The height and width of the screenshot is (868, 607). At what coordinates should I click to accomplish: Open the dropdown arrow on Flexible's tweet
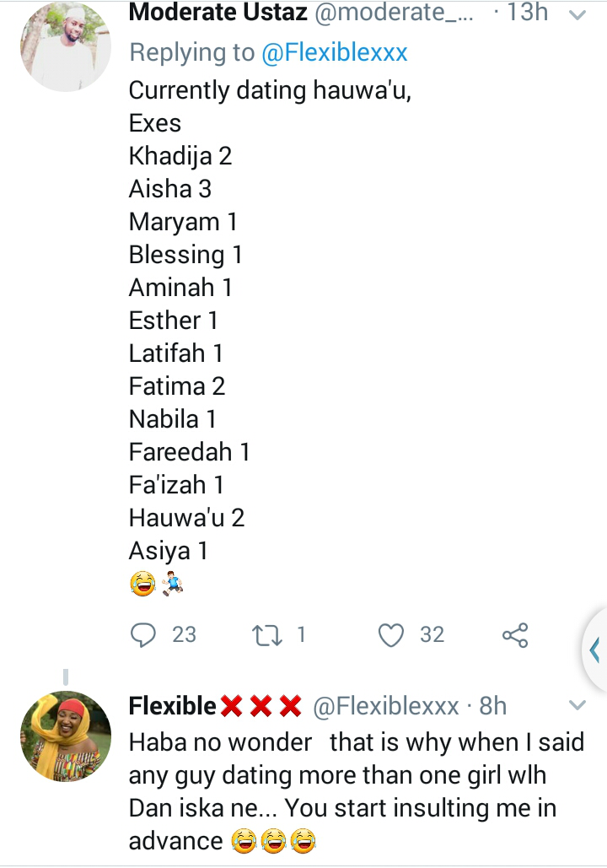[577, 705]
